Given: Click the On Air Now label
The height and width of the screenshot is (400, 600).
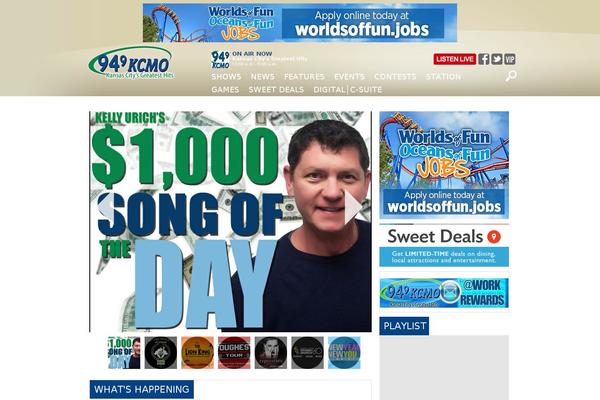Looking at the screenshot, I should pos(252,54).
